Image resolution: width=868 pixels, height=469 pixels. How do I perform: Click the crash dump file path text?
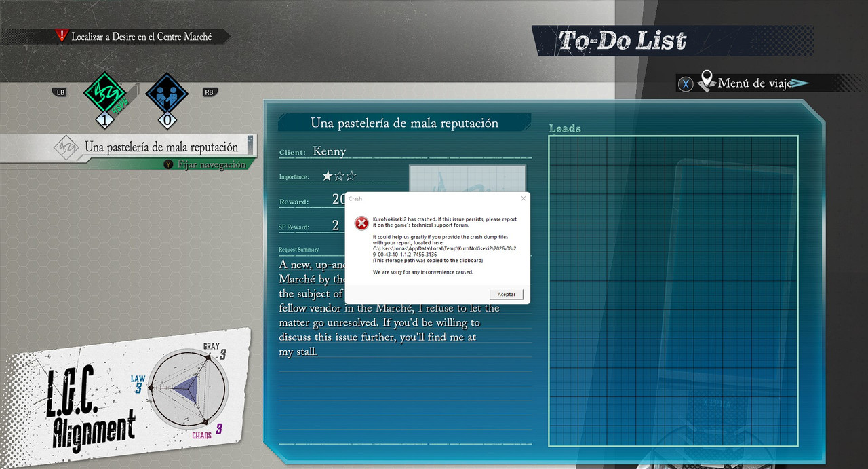tap(444, 252)
